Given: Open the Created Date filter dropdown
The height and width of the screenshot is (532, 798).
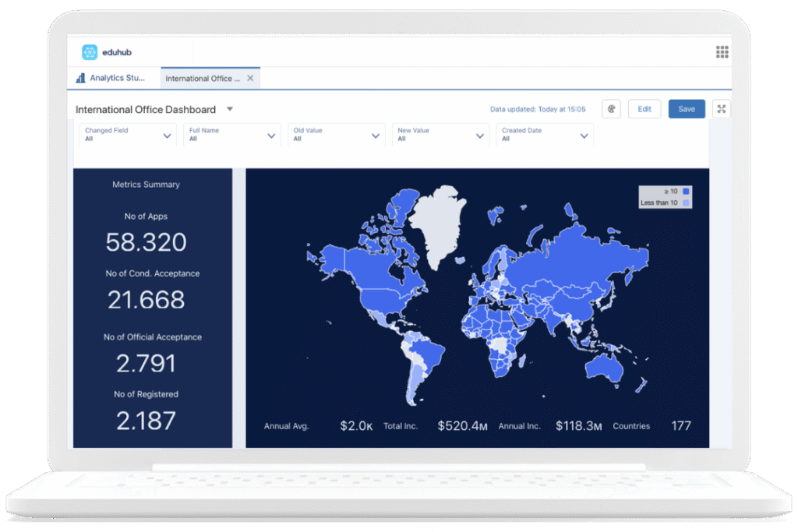Looking at the screenshot, I should [545, 134].
